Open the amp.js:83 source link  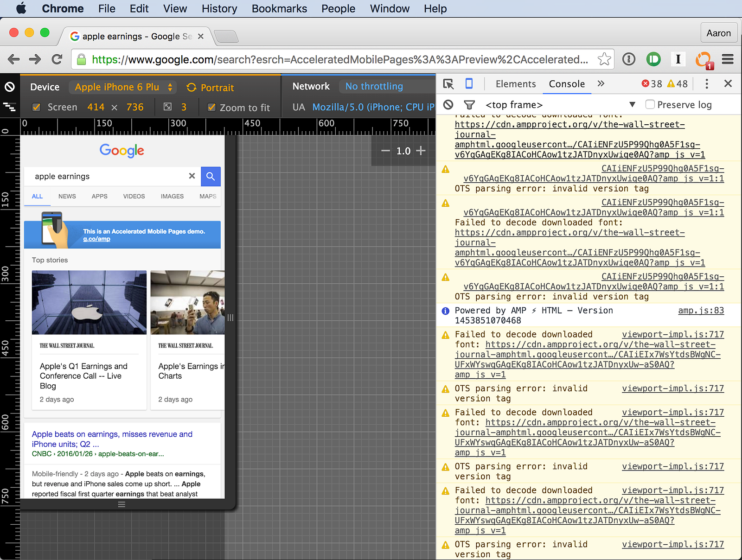[x=701, y=310]
